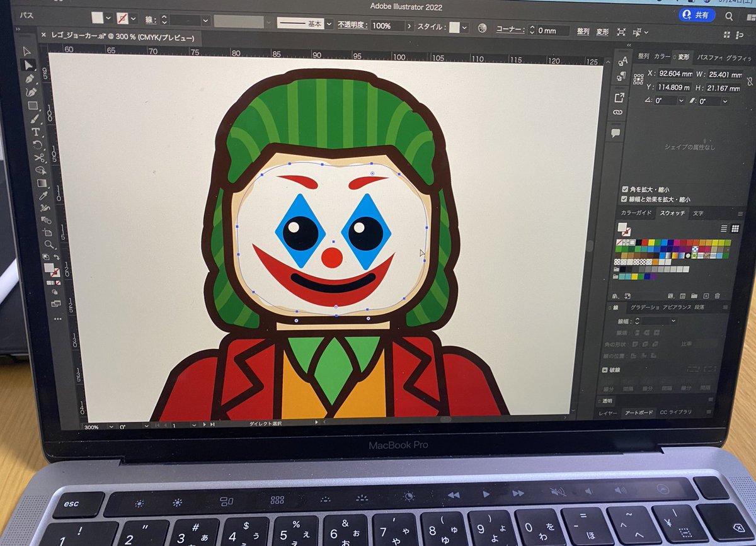Select the Pen tool
The width and height of the screenshot is (756, 546).
coord(30,79)
